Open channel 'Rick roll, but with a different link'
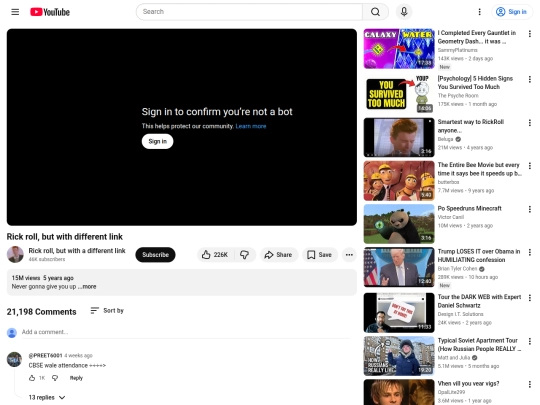This screenshot has width=540, height=405. click(77, 251)
